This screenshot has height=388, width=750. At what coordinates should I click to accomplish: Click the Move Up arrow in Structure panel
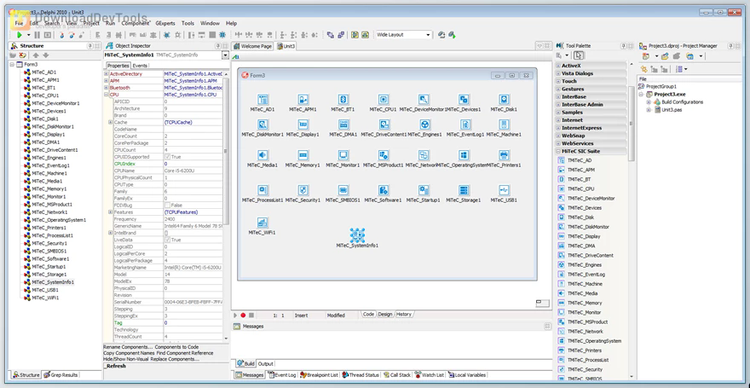point(36,55)
